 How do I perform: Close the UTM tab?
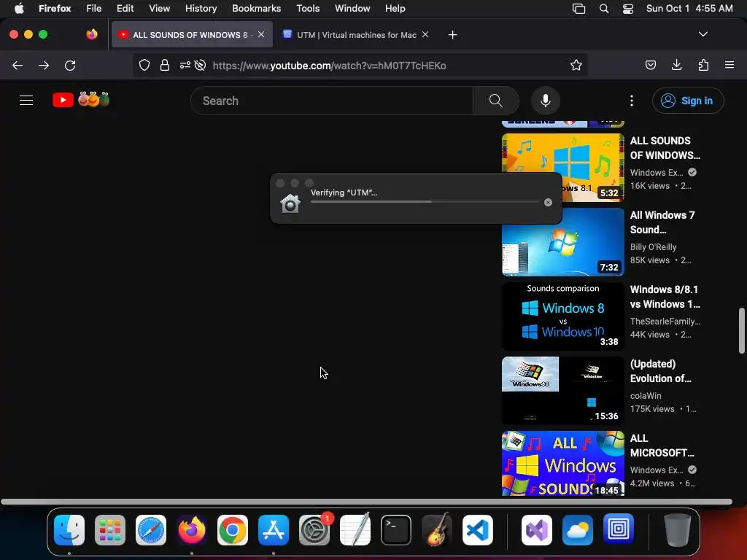pos(425,34)
